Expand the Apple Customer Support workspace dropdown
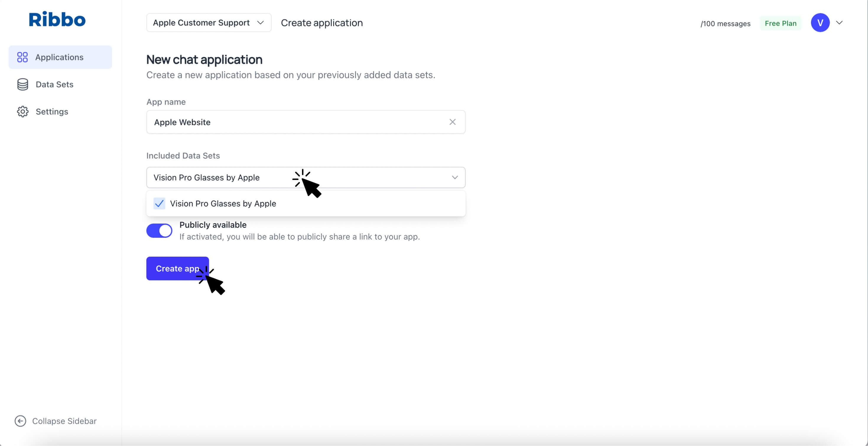Viewport: 868px width, 446px height. click(208, 22)
